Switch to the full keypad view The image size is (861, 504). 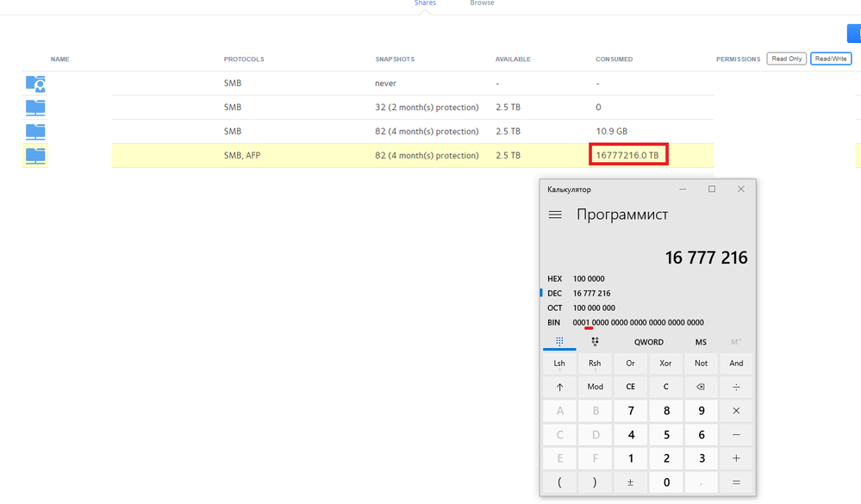[559, 341]
